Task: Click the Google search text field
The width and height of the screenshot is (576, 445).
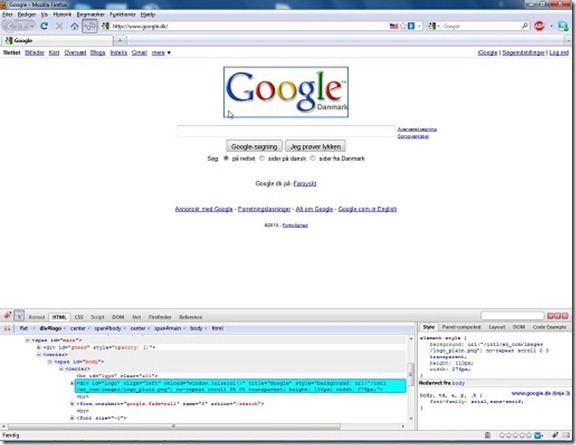Action: [x=286, y=131]
